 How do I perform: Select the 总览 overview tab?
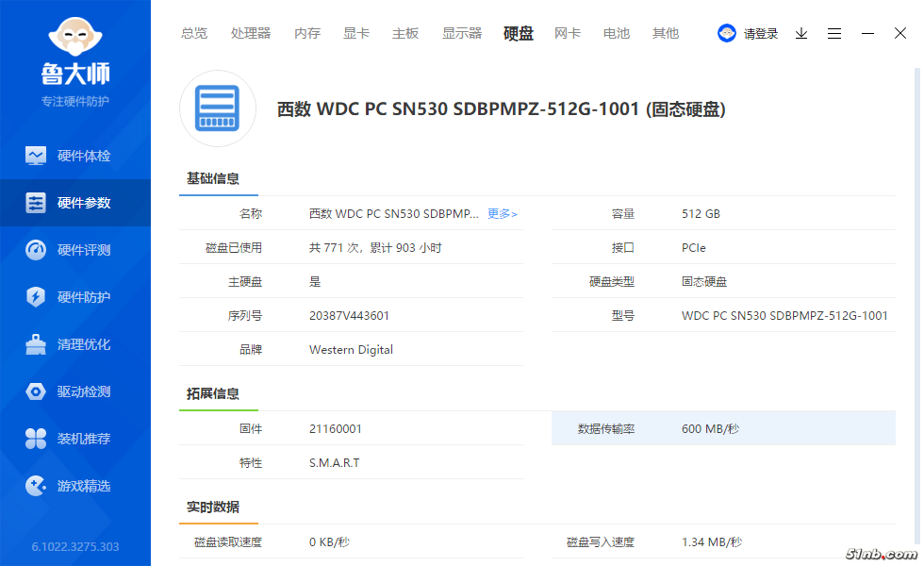[x=194, y=33]
